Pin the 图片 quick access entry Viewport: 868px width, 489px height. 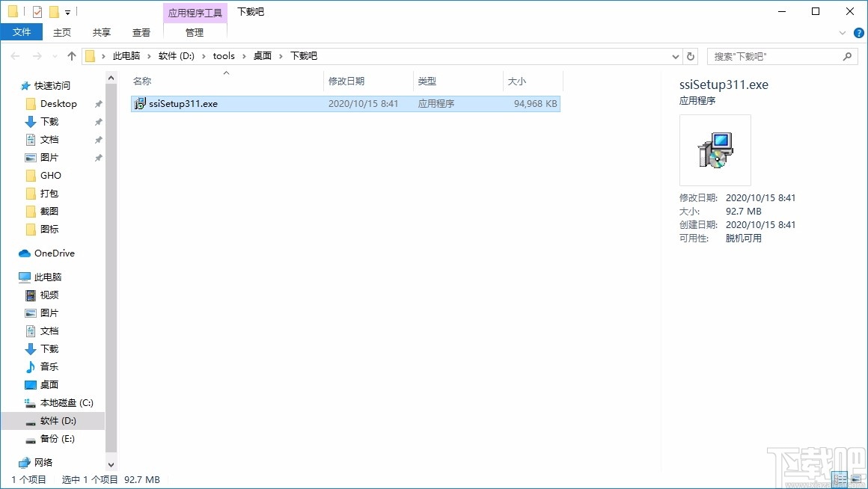pyautogui.click(x=98, y=157)
